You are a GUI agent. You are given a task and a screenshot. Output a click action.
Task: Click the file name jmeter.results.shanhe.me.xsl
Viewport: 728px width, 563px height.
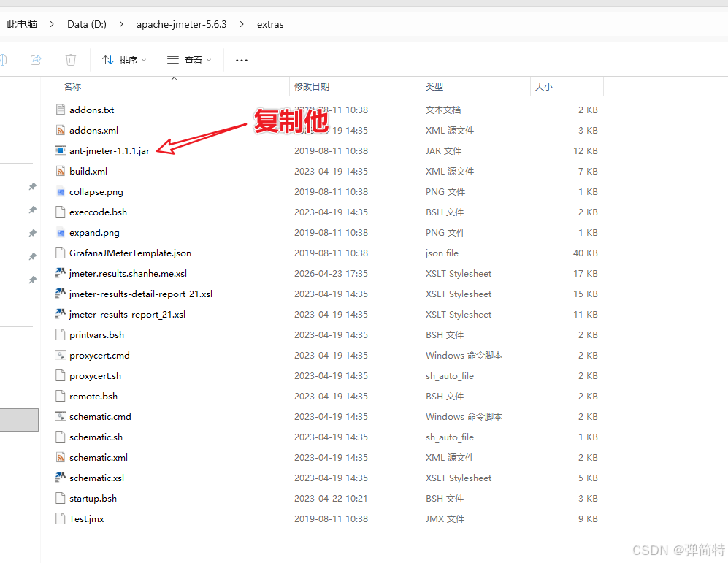coord(128,273)
